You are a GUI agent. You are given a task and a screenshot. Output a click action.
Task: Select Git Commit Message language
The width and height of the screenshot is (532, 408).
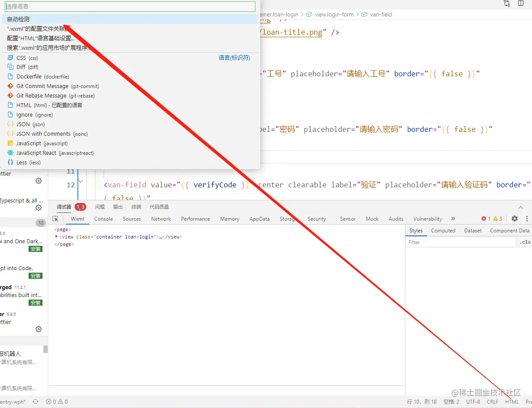pos(130,86)
